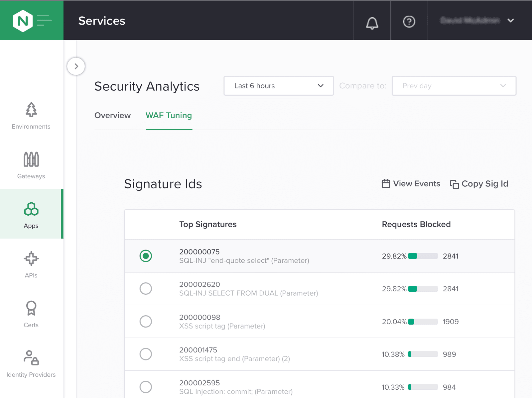Click the NGINX logo icon
Viewport: 532px width, 398px height.
(23, 21)
